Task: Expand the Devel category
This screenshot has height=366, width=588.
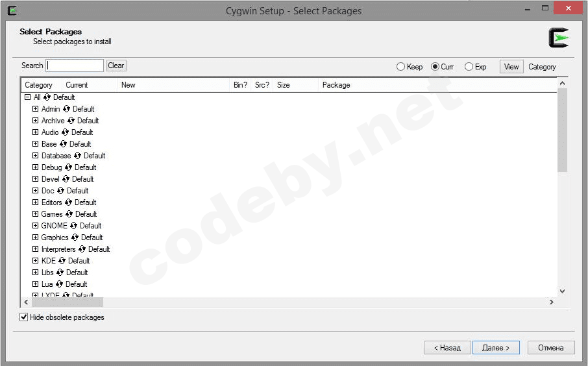Action: (x=35, y=178)
